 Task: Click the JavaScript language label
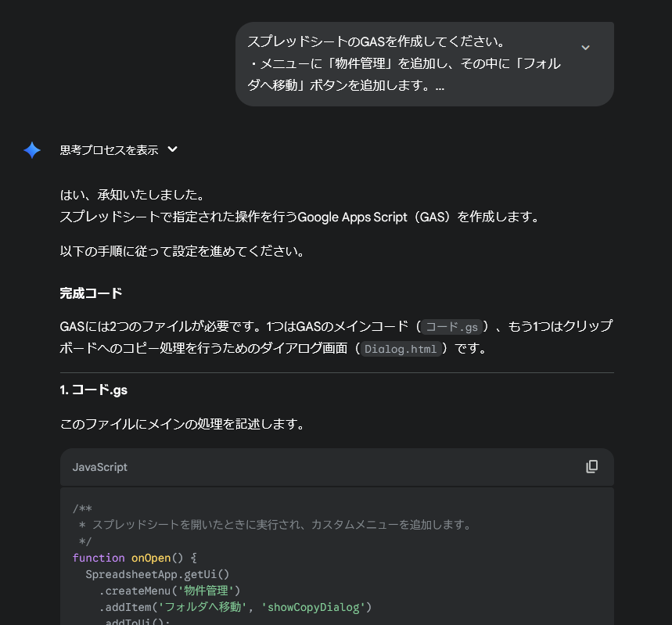(x=100, y=467)
